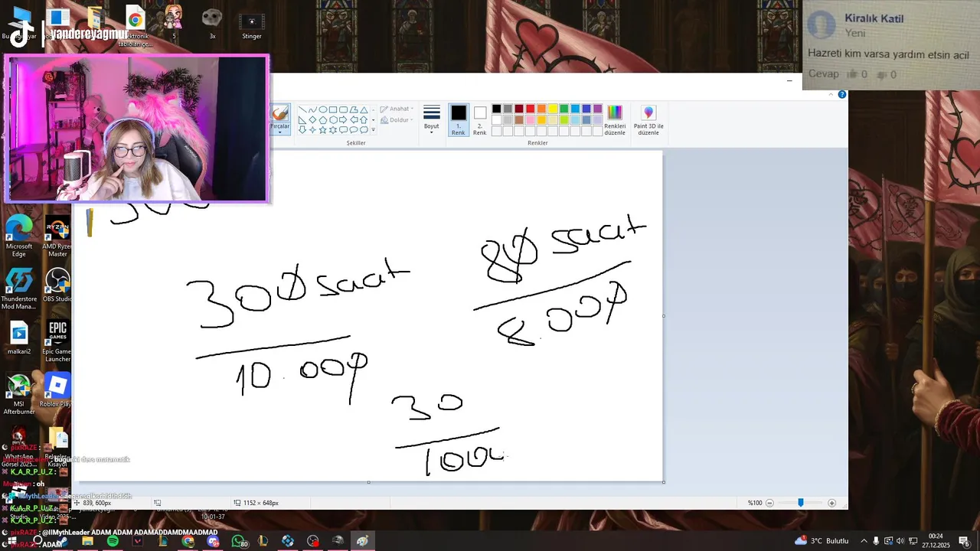Select the Polygon shape
The image size is (980, 551).
coord(354,109)
